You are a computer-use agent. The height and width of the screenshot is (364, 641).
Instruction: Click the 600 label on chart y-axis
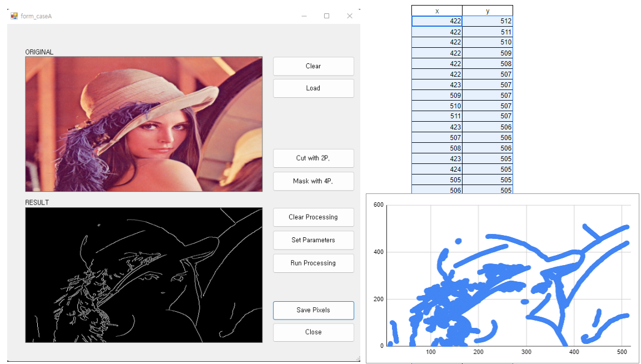click(x=379, y=205)
